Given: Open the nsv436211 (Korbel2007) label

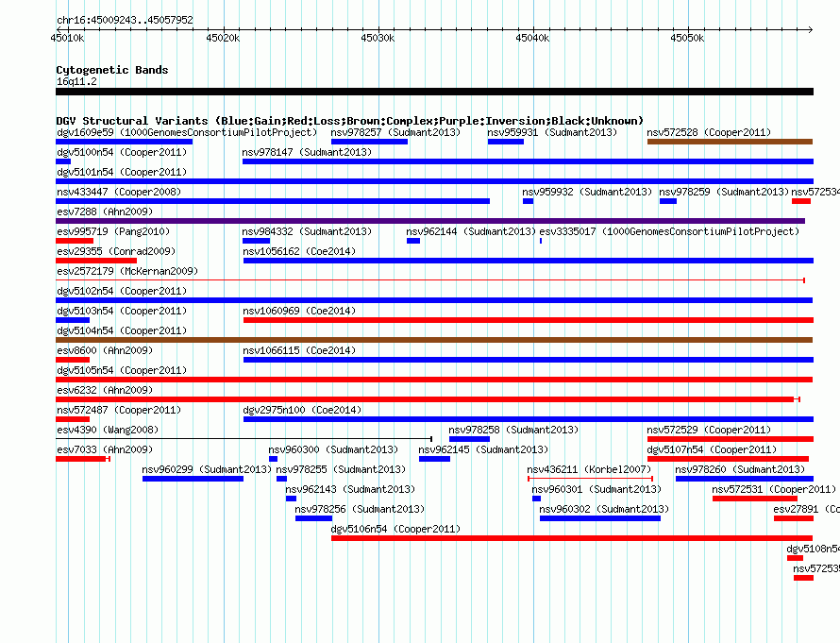Looking at the screenshot, I should (x=589, y=469).
